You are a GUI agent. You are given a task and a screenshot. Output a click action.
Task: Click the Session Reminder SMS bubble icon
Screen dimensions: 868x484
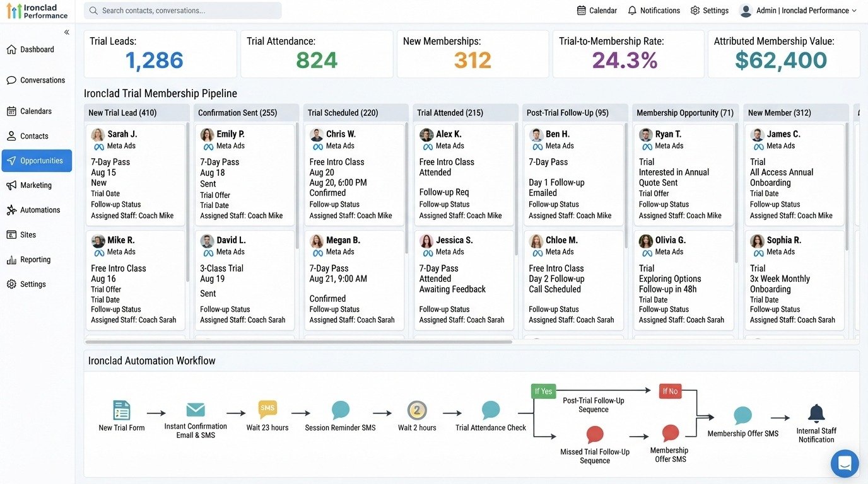(x=341, y=410)
